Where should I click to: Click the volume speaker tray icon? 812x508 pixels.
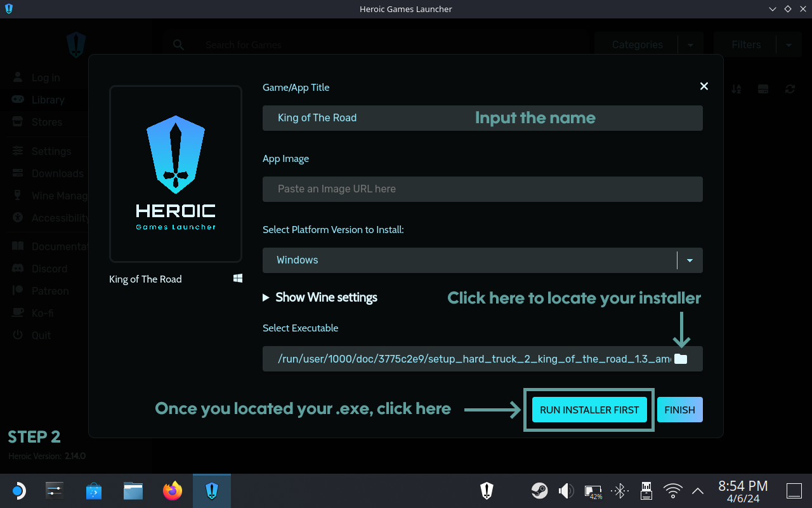[x=565, y=490]
